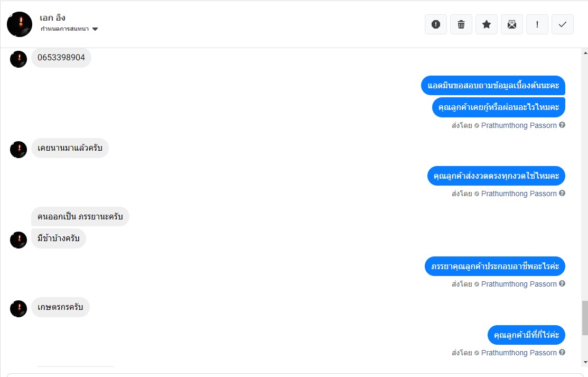Mark conversation as unread with envelope icon
Viewport: 588px width, 377px height.
point(512,24)
